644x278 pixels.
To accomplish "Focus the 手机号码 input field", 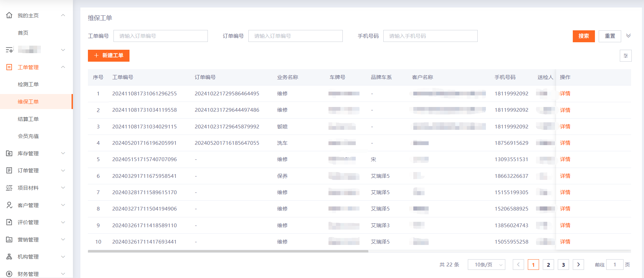I will (x=430, y=36).
